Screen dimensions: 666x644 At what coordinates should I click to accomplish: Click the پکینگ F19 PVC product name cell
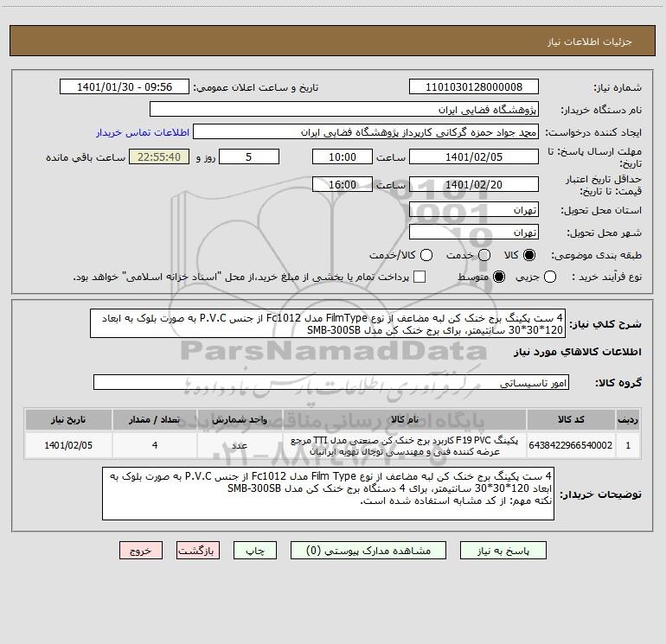click(x=405, y=445)
